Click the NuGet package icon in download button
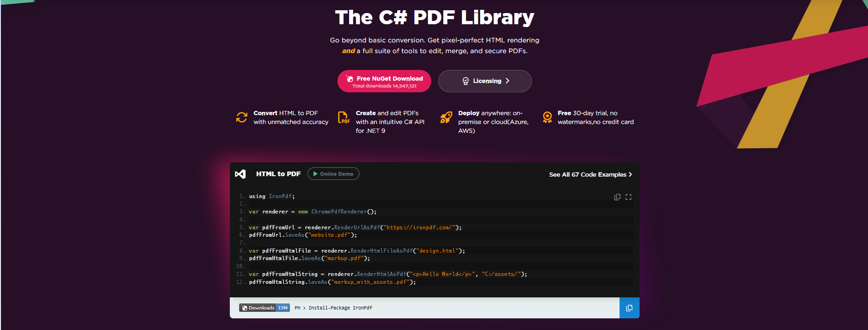This screenshot has height=330, width=868. click(x=350, y=79)
